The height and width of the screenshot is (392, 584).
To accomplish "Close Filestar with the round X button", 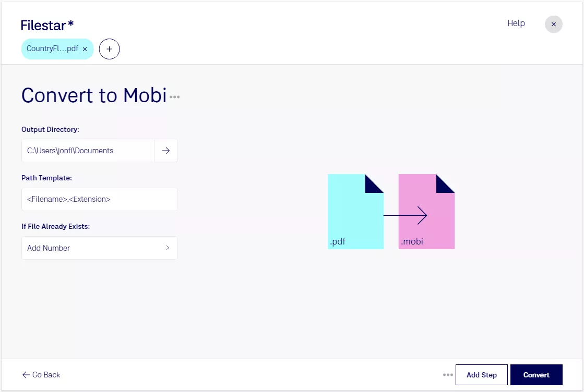I will pos(553,24).
